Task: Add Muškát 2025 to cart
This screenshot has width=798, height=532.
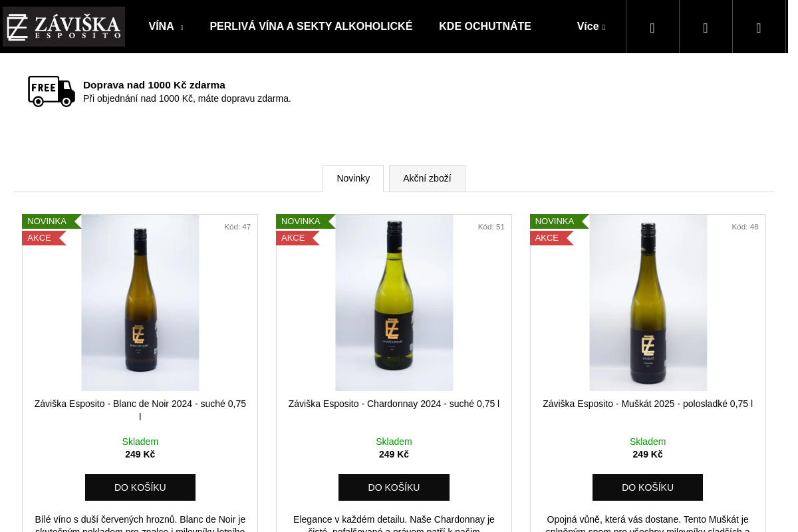Action: pos(648,487)
